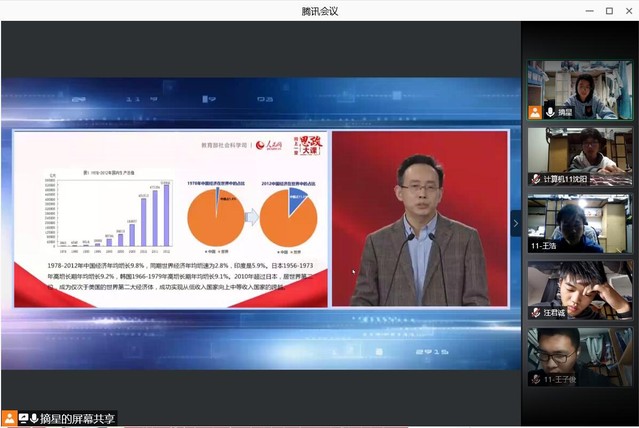
Task: Click the muted microphone icon beside 11-王子俊
Action: click(536, 379)
